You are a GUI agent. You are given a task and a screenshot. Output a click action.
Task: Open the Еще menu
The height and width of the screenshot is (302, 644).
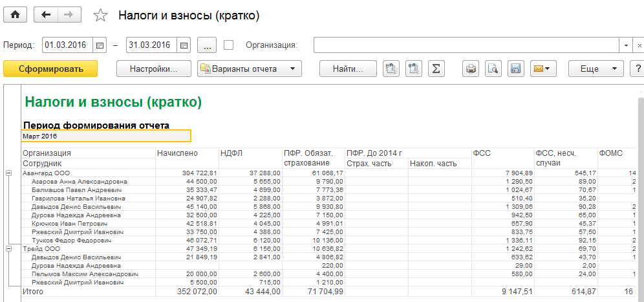(595, 69)
